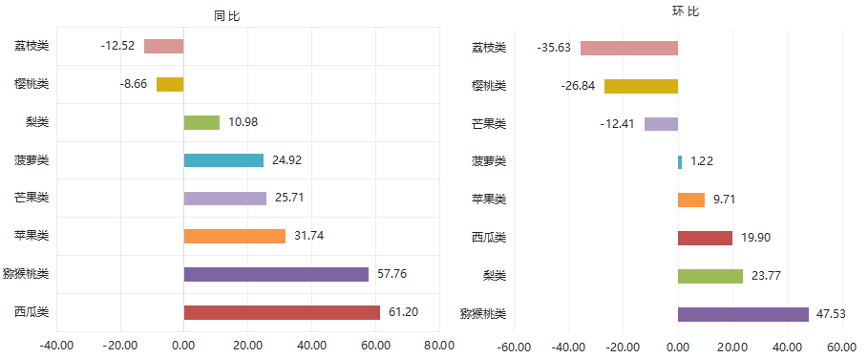
Task: Select the 同比 chart title
Action: tap(227, 16)
